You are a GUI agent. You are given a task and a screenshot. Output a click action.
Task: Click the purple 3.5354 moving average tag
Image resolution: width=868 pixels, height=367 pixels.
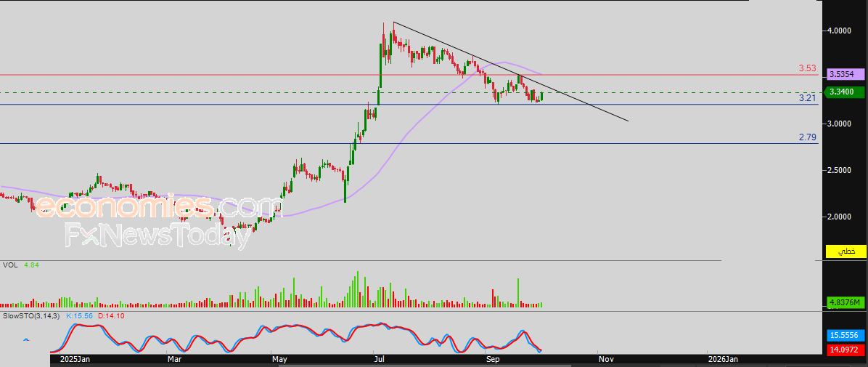(846, 74)
